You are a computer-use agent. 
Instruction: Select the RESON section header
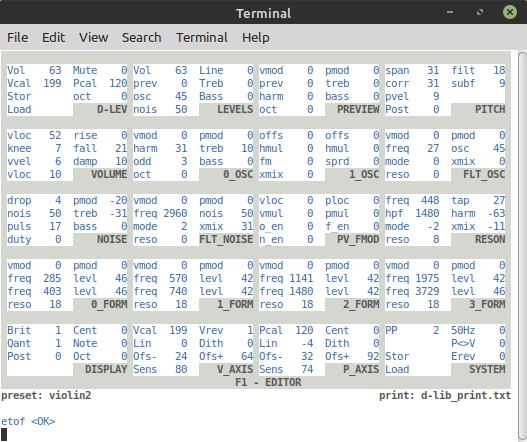490,239
